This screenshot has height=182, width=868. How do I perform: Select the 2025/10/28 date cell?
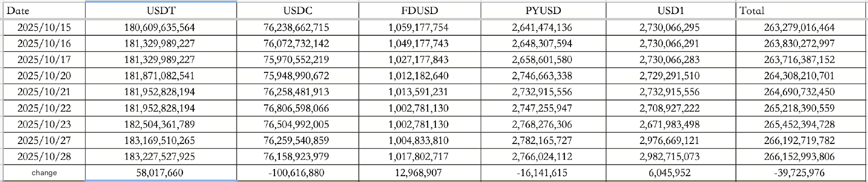point(44,157)
